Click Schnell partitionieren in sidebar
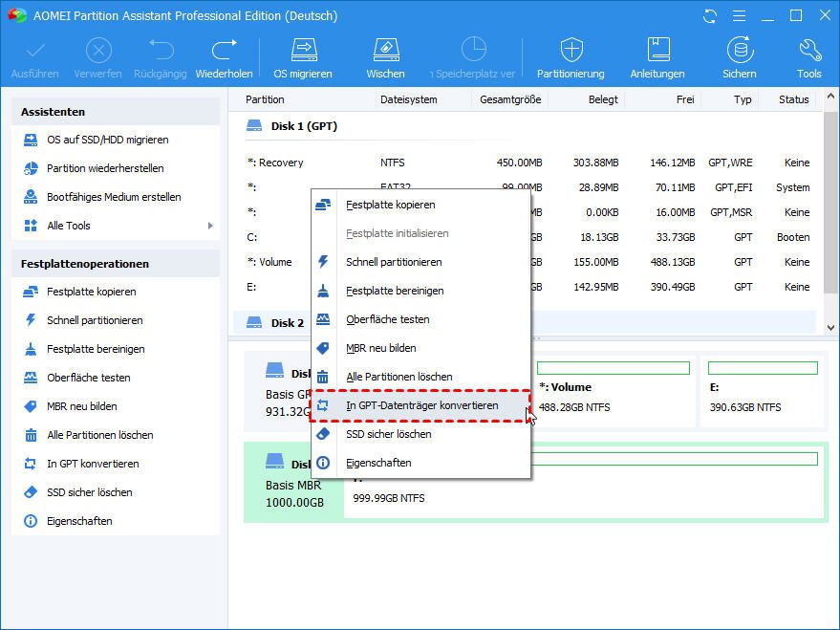840x630 pixels. pyautogui.click(x=116, y=320)
